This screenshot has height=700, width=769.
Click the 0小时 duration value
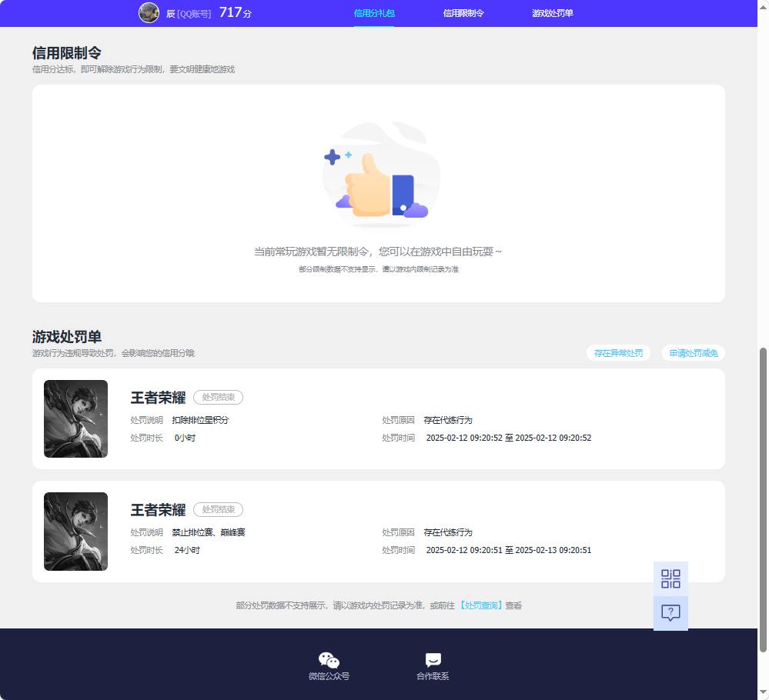coord(185,438)
